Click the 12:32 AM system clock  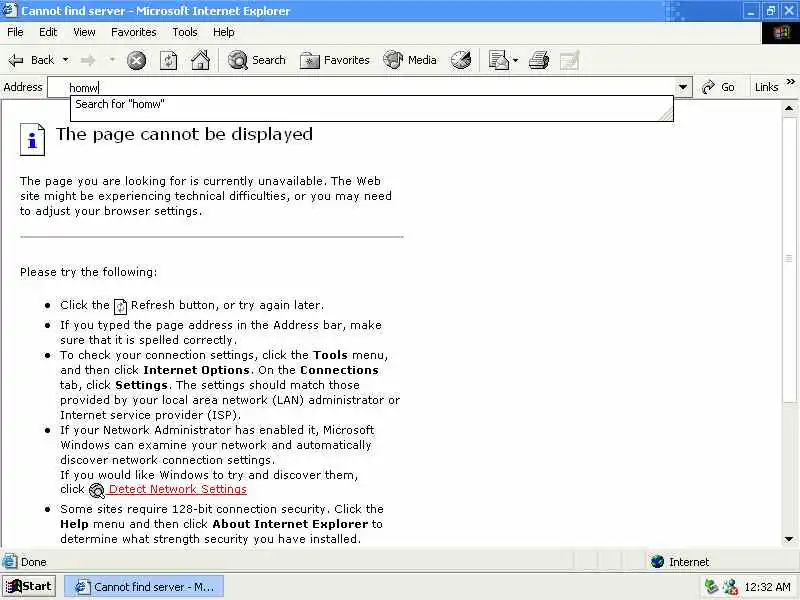point(767,587)
